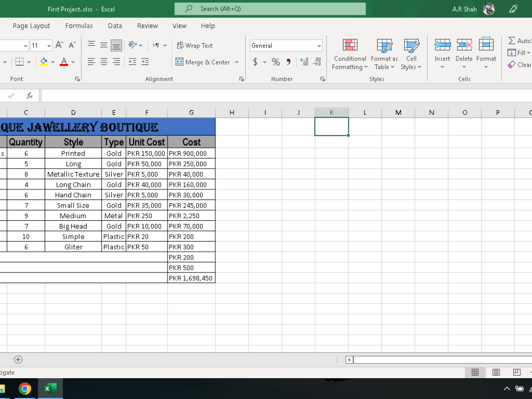Image resolution: width=532 pixels, height=399 pixels.
Task: Click the Insert cells icon
Action: point(443,45)
